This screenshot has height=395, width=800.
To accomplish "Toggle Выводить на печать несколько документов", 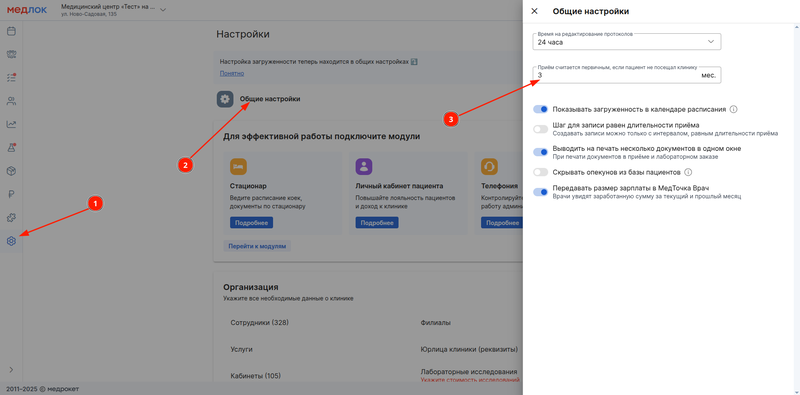I will (x=540, y=152).
